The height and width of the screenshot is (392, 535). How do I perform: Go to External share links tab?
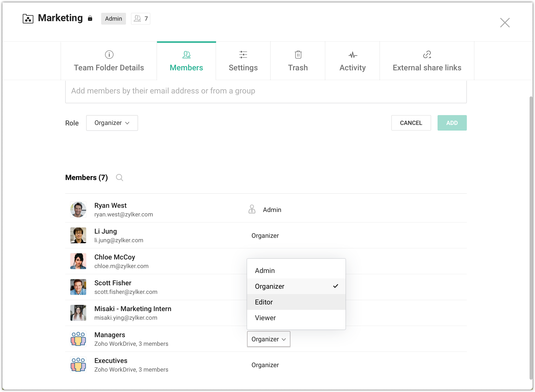[x=427, y=61]
